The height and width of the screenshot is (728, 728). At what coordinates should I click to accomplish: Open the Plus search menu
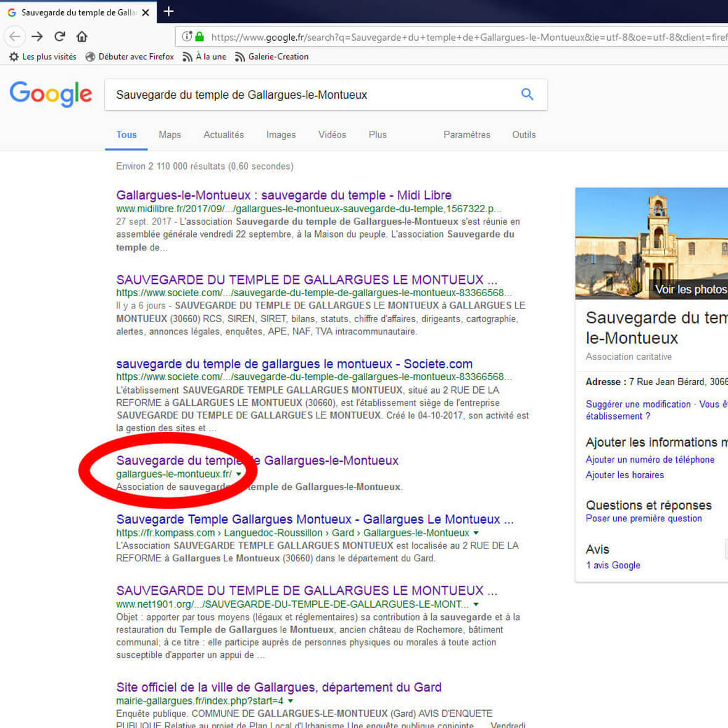point(378,134)
